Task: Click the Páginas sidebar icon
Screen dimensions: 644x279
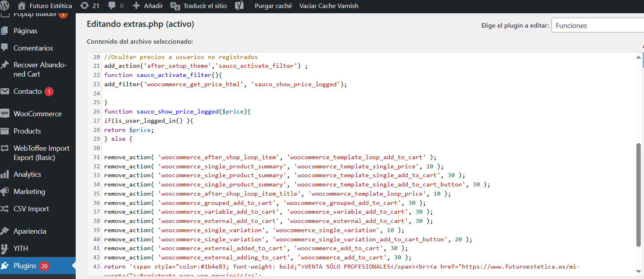Action: tap(5, 31)
